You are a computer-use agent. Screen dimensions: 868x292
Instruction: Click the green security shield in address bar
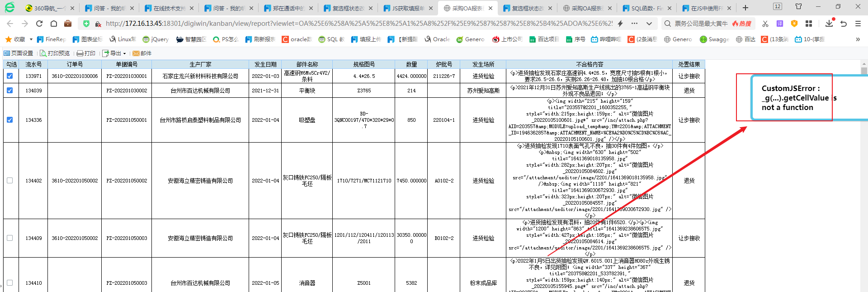(x=86, y=24)
